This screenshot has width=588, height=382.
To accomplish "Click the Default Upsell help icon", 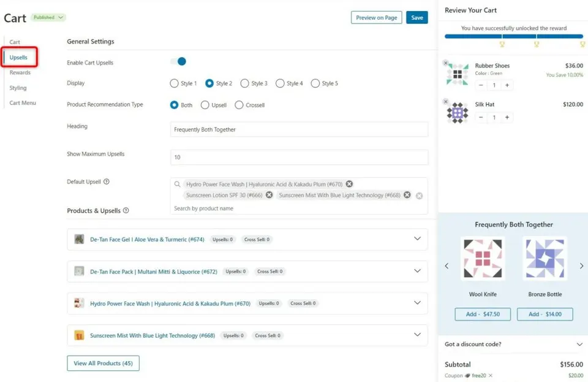I will click(107, 181).
